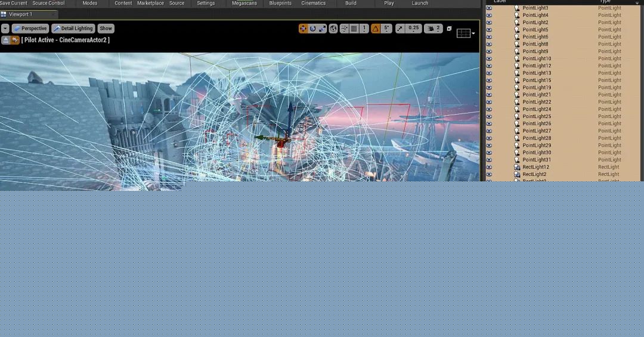
Task: Select the scale transform tool
Action: pyautogui.click(x=322, y=29)
